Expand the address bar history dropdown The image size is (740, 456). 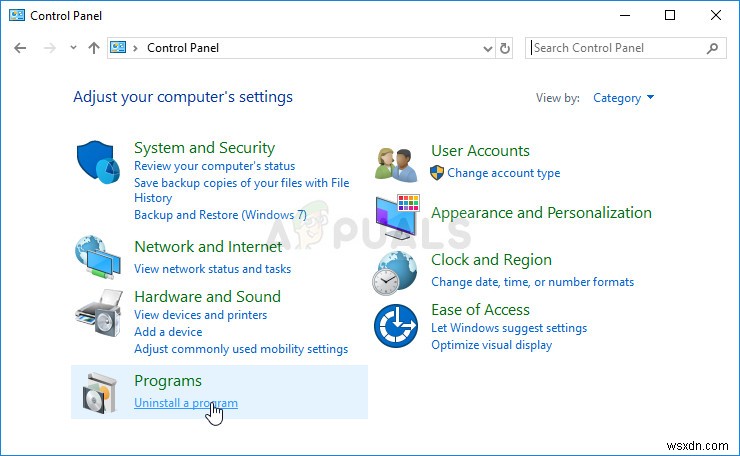487,48
